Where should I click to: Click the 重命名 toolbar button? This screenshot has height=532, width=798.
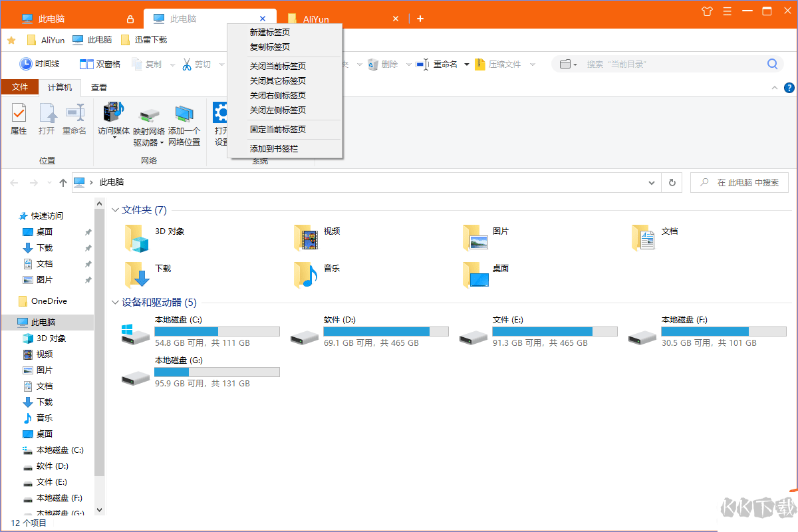tap(437, 64)
